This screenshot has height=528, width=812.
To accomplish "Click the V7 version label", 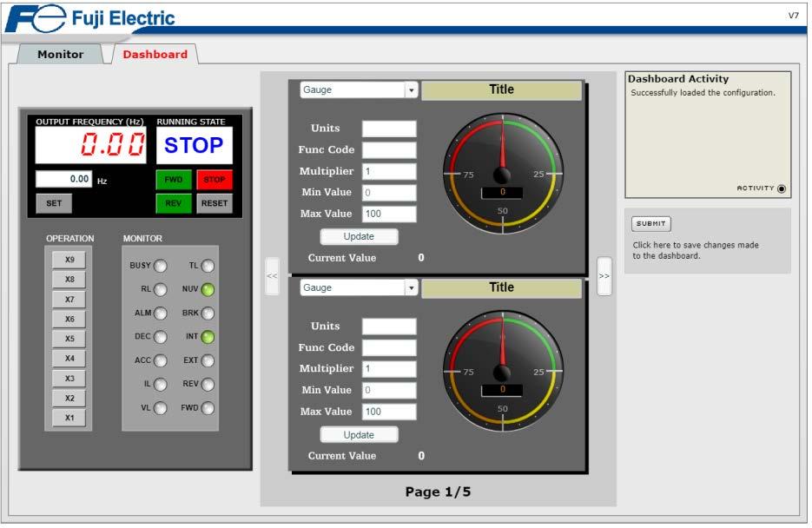I will [794, 16].
